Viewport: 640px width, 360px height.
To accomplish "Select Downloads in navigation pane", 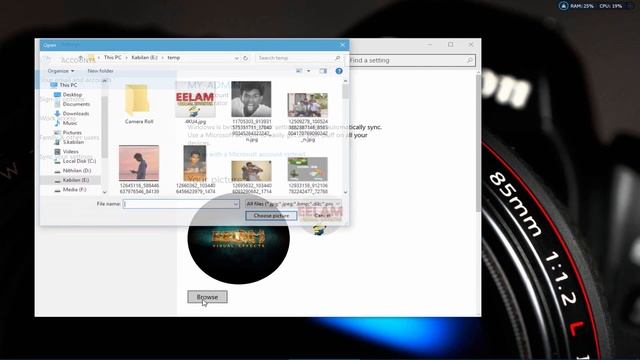I will tap(72, 113).
